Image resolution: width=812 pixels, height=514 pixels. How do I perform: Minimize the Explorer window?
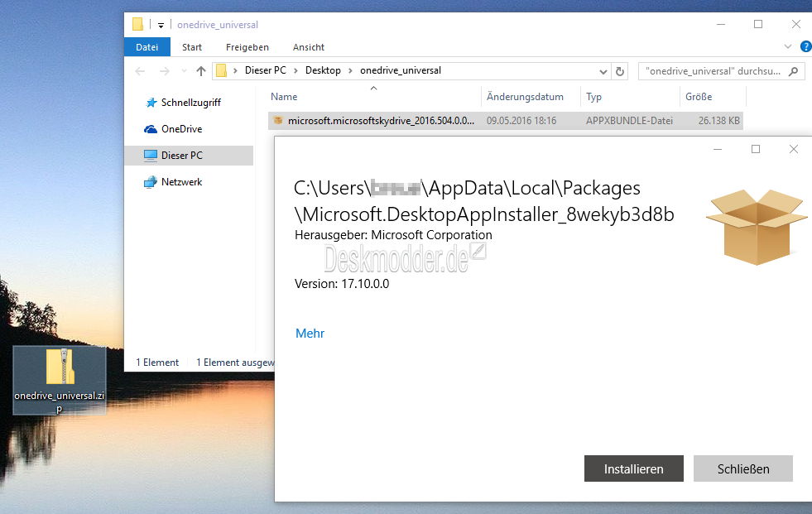720,24
